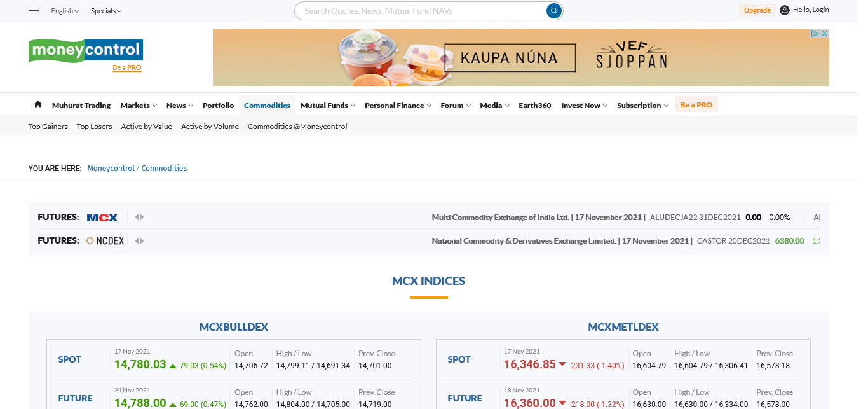Open the Portfolio menu item
The width and height of the screenshot is (868, 409).
(218, 106)
